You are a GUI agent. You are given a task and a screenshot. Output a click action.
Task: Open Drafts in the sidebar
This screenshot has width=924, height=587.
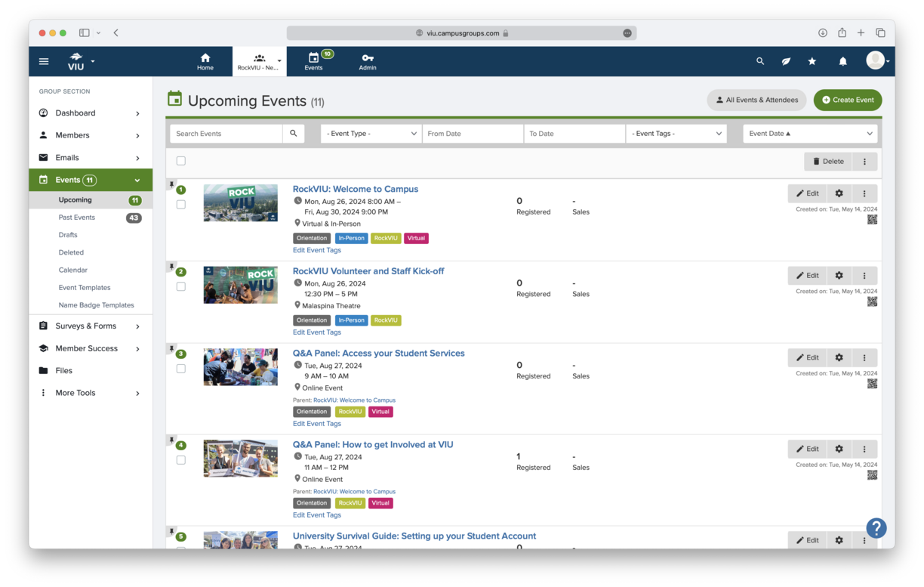pyautogui.click(x=68, y=235)
